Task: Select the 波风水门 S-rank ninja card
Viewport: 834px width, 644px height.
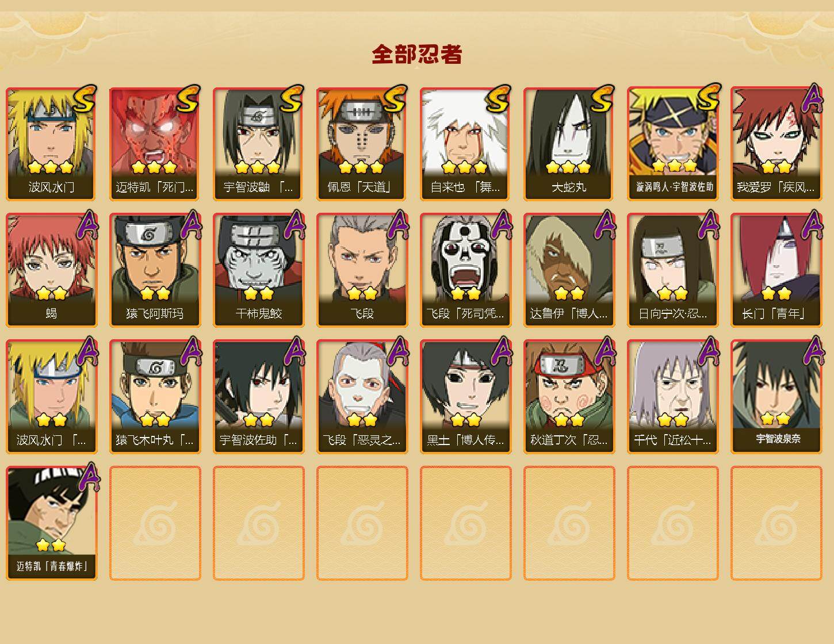Action: pos(51,144)
